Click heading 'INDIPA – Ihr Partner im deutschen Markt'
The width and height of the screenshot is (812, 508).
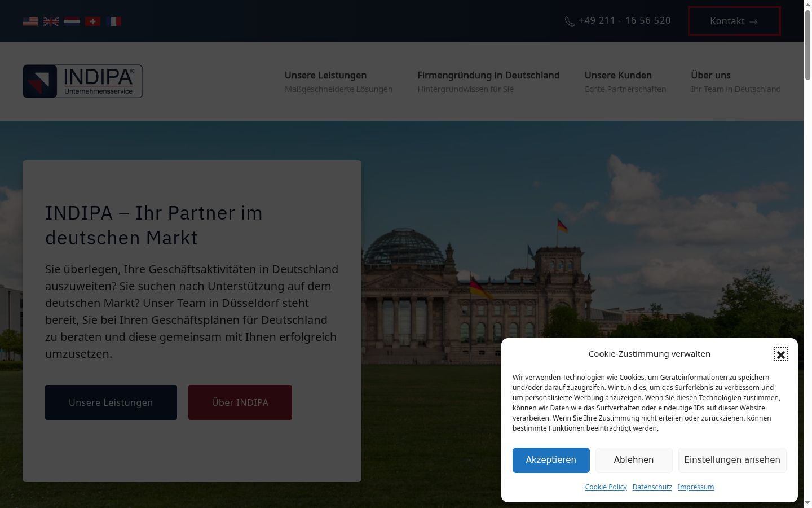pos(154,225)
